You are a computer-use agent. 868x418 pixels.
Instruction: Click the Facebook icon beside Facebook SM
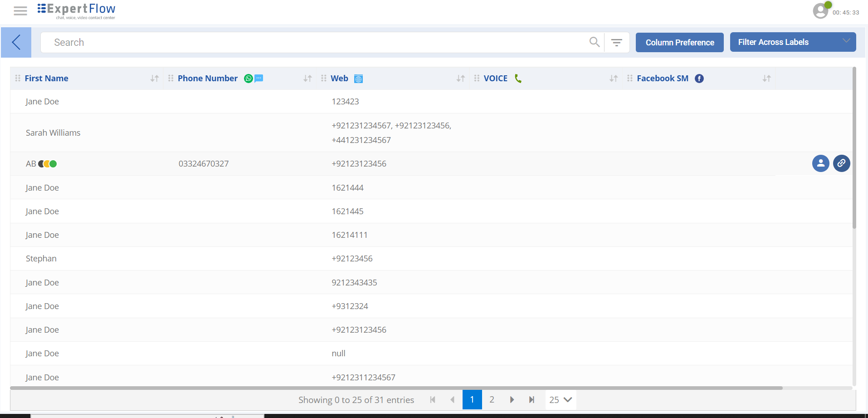tap(699, 78)
